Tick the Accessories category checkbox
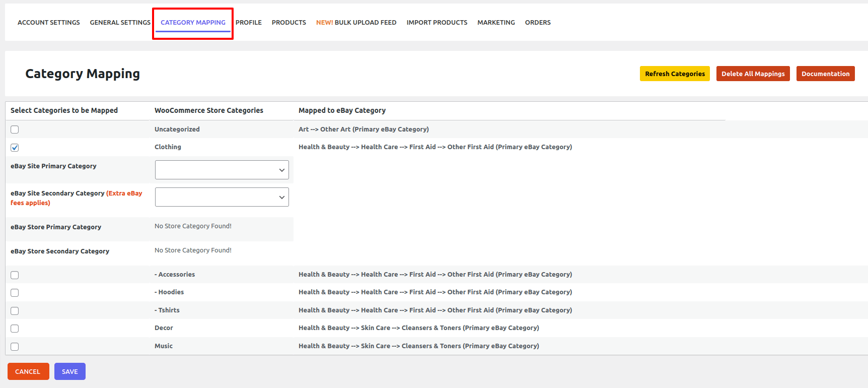868x388 pixels. (x=15, y=275)
